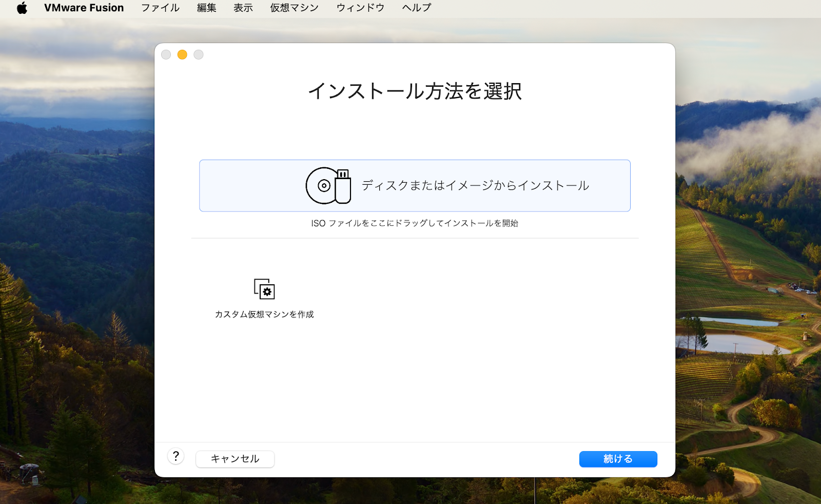Image resolution: width=821 pixels, height=504 pixels.
Task: Open the VMware Fusion application menu
Action: [x=84, y=8]
